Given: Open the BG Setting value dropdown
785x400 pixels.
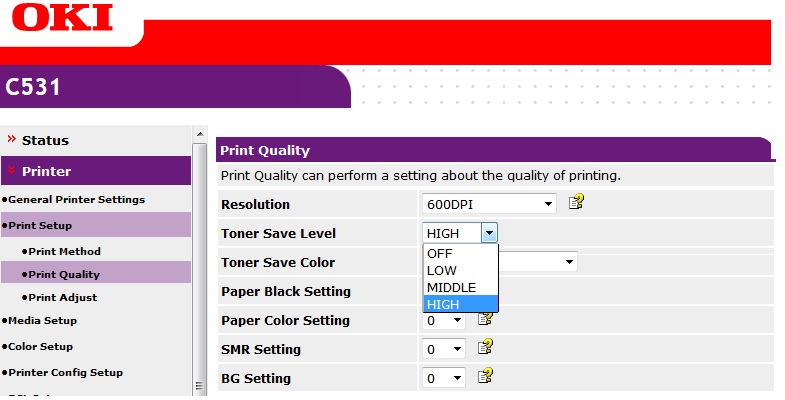Looking at the screenshot, I should (444, 378).
